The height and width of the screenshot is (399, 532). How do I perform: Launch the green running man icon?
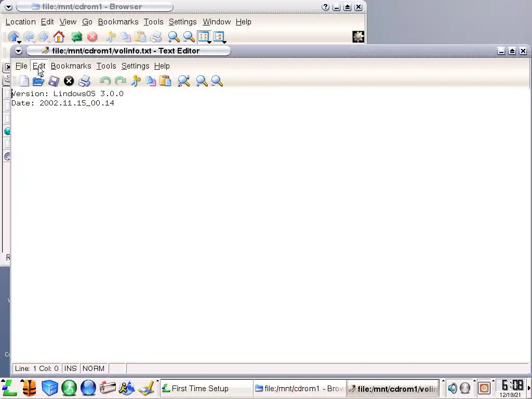pyautogui.click(x=69, y=388)
